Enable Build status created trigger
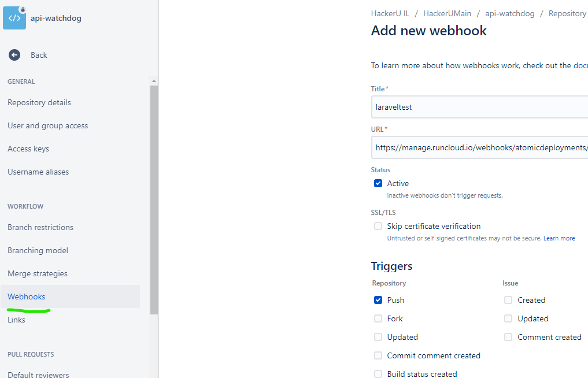588x378 pixels. pos(378,373)
